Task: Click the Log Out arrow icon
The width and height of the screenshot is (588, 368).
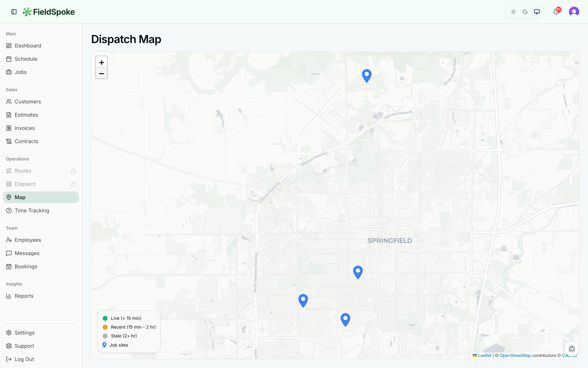Action: 9,359
